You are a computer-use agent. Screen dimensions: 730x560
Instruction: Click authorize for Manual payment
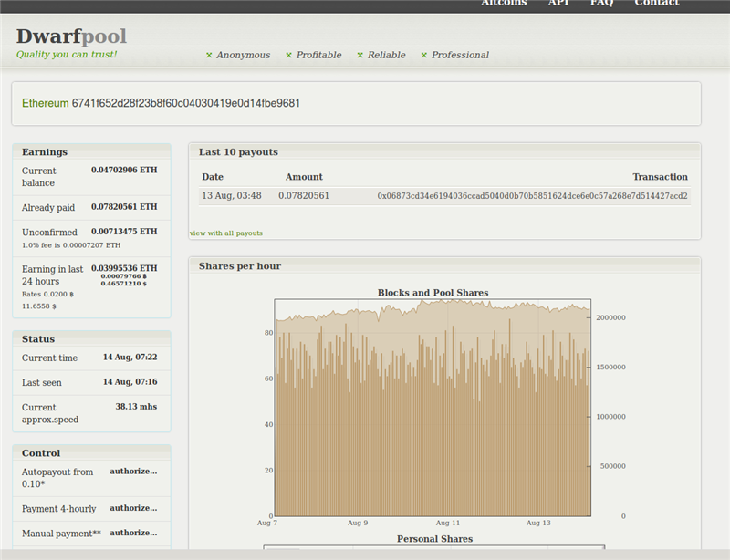[133, 533]
